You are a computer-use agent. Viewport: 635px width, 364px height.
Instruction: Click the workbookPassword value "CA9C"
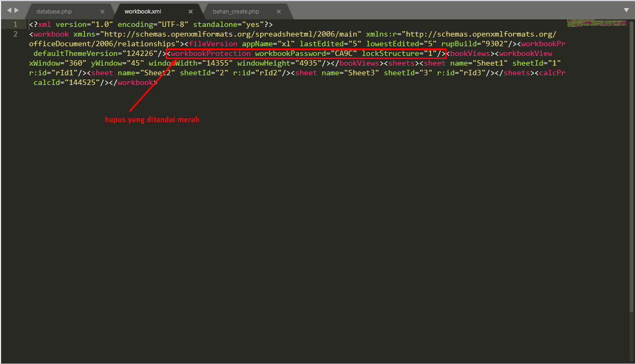pyautogui.click(x=343, y=54)
